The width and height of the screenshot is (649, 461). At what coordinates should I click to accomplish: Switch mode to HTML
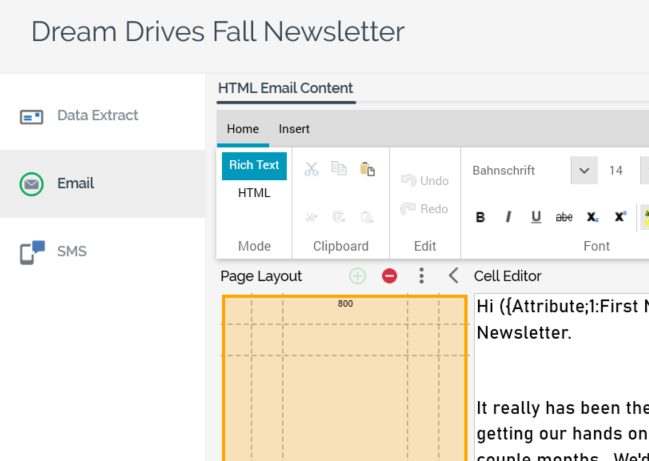[254, 193]
